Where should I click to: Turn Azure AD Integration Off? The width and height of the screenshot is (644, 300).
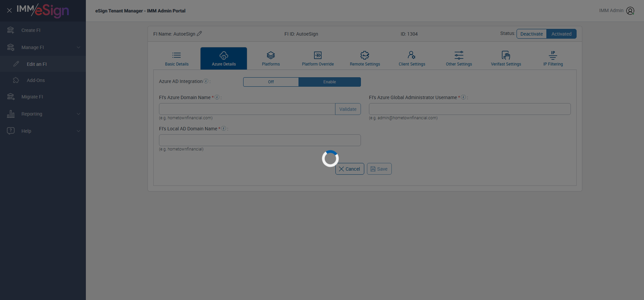point(271,82)
